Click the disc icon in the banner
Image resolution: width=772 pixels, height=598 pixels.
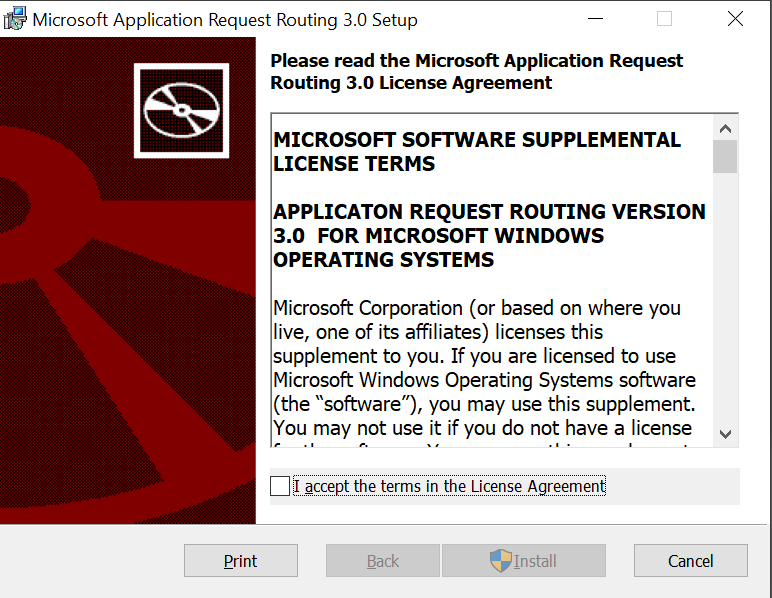(181, 110)
